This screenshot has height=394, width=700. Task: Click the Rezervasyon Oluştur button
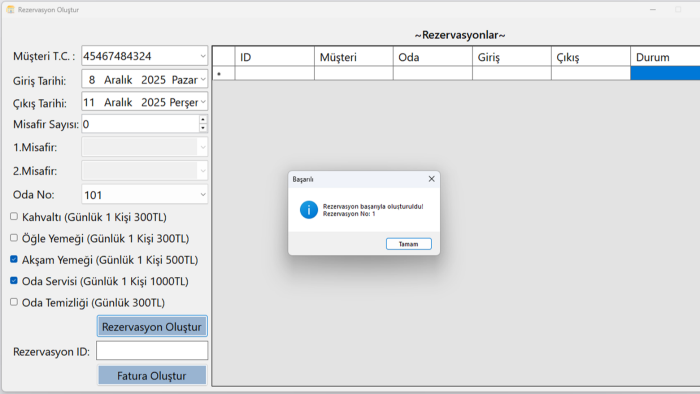[152, 327]
